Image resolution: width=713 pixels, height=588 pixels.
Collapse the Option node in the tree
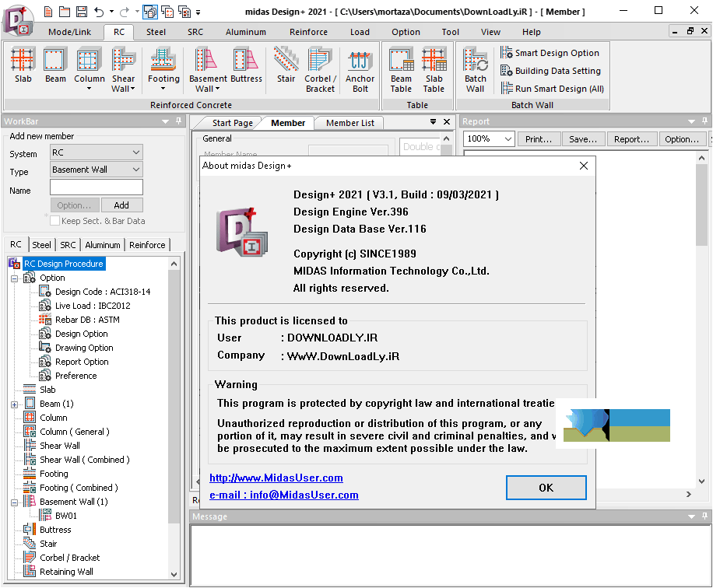[15, 278]
